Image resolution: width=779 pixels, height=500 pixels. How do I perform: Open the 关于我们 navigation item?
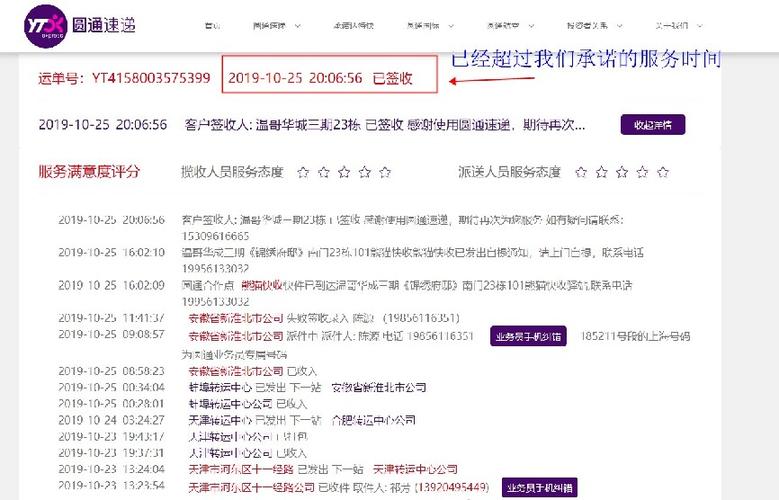click(671, 26)
